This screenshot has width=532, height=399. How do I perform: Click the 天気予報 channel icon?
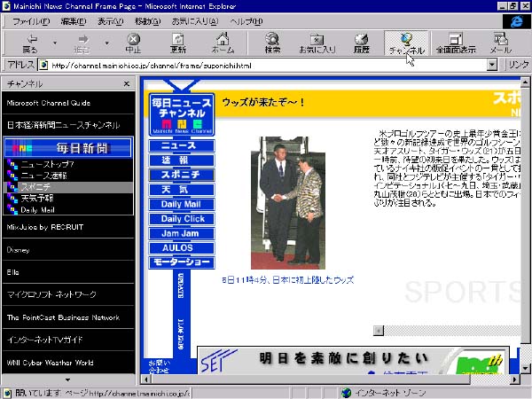[12, 199]
